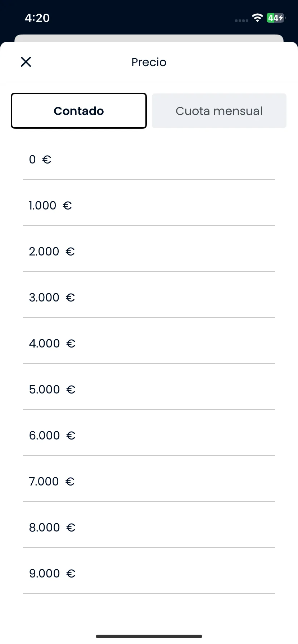The width and height of the screenshot is (298, 644).
Task: Tap the grey sheet behind Precio panel
Action: pyautogui.click(x=149, y=38)
